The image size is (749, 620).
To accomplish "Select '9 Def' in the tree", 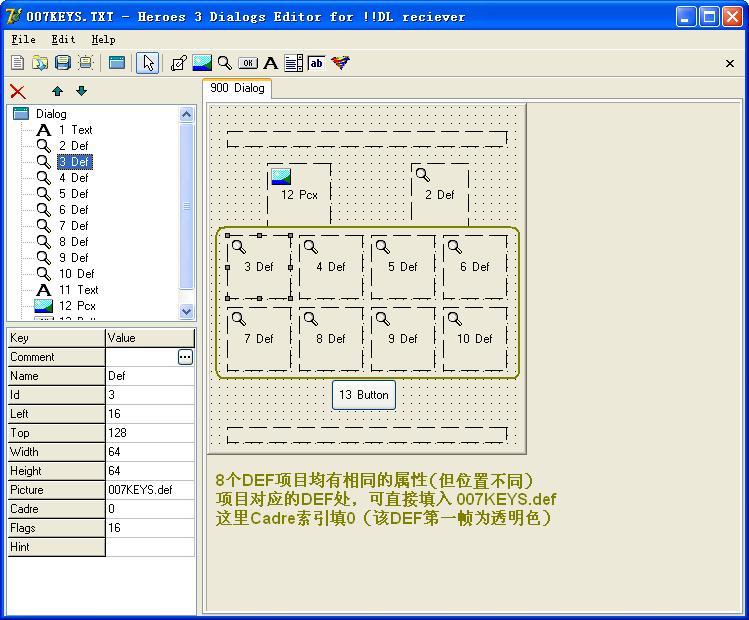I will point(74,258).
